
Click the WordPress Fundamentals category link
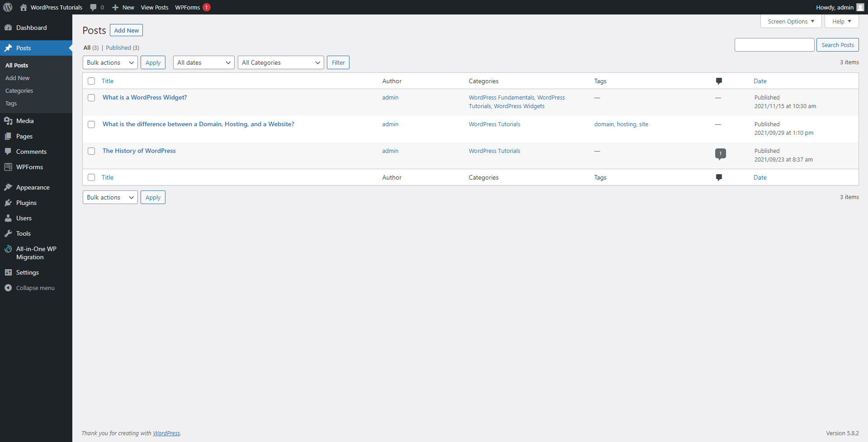click(x=501, y=97)
